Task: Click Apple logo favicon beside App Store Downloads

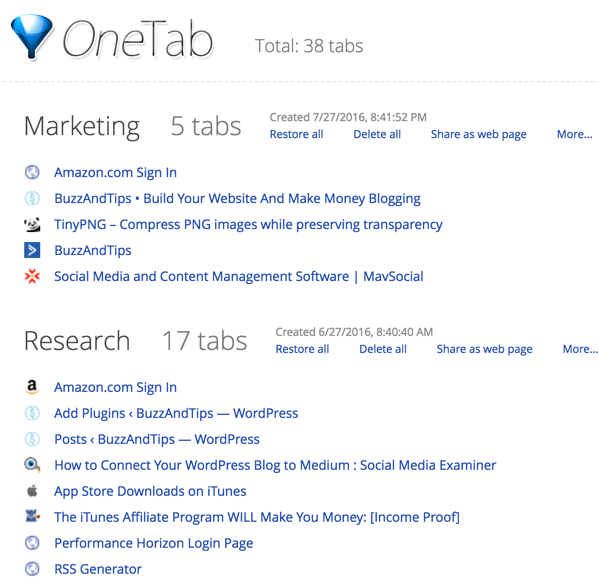Action: (x=32, y=491)
